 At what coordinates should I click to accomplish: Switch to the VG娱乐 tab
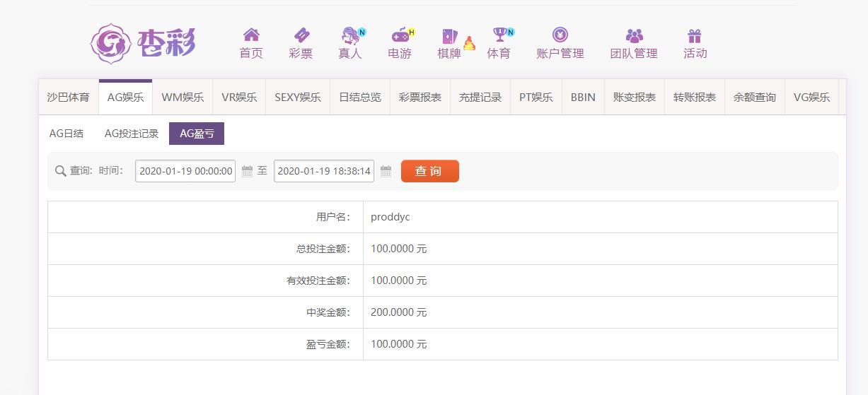811,98
